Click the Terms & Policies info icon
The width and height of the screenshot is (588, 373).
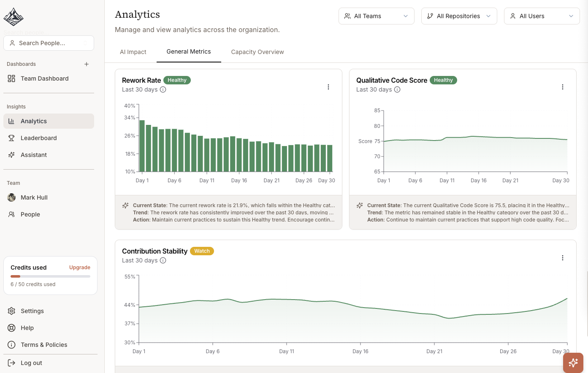tap(11, 345)
